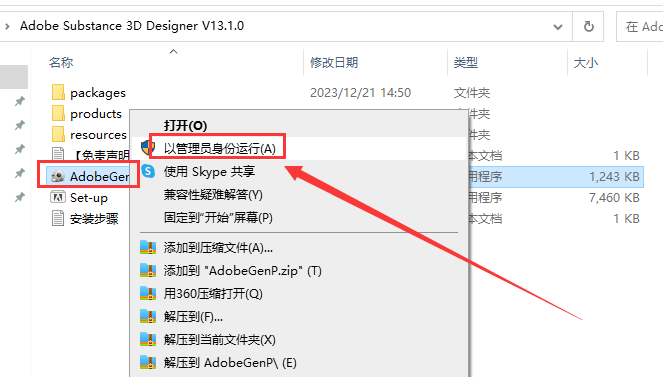This screenshot has height=377, width=663.
Task: Select the AdobeGenP file name
Action: tap(99, 177)
